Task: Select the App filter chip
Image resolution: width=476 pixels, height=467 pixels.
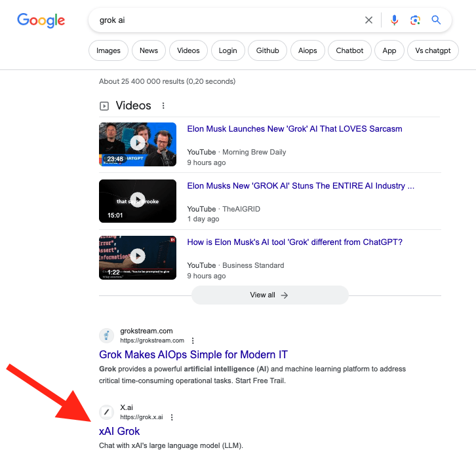Action: tap(389, 50)
